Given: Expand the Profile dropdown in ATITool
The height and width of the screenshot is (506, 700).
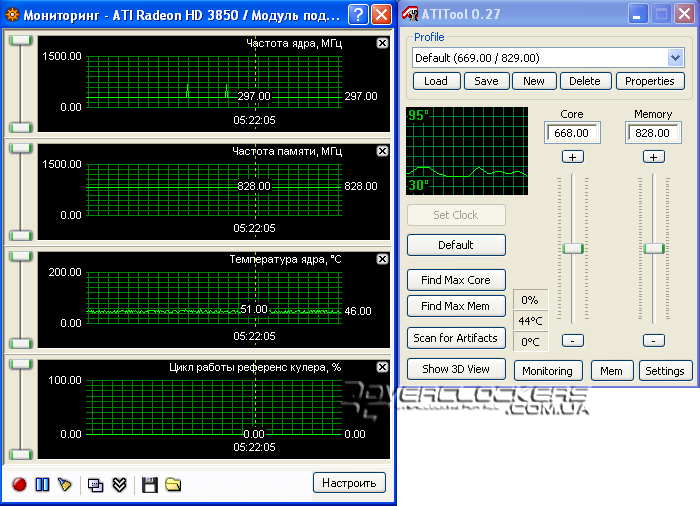Looking at the screenshot, I should point(675,58).
